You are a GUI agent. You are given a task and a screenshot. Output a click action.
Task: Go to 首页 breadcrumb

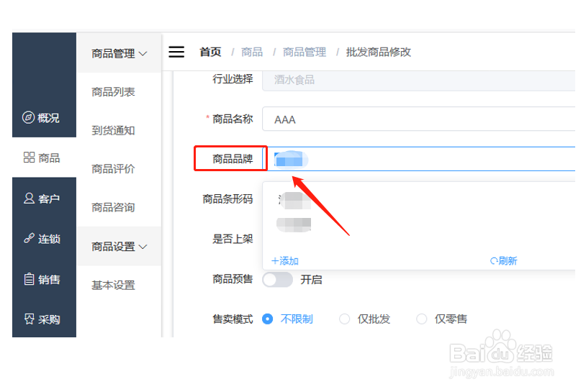[x=210, y=52]
